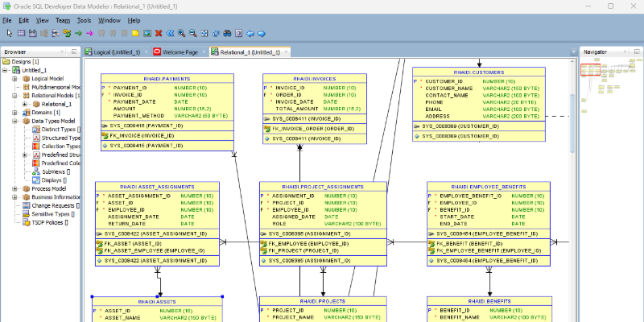The height and width of the screenshot is (322, 644).
Task: Click the yellow New Note icon
Action: coord(135,33)
